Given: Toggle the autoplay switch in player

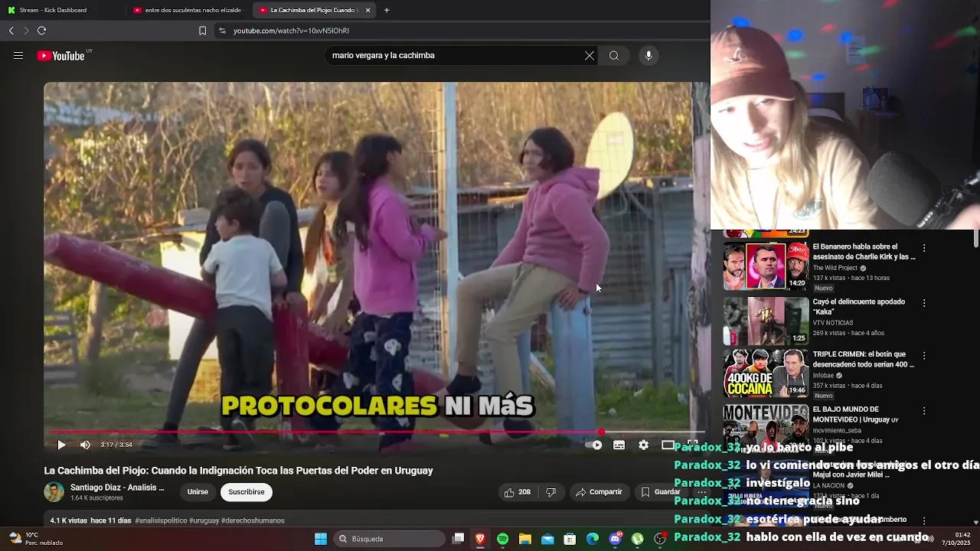Looking at the screenshot, I should coord(594,445).
